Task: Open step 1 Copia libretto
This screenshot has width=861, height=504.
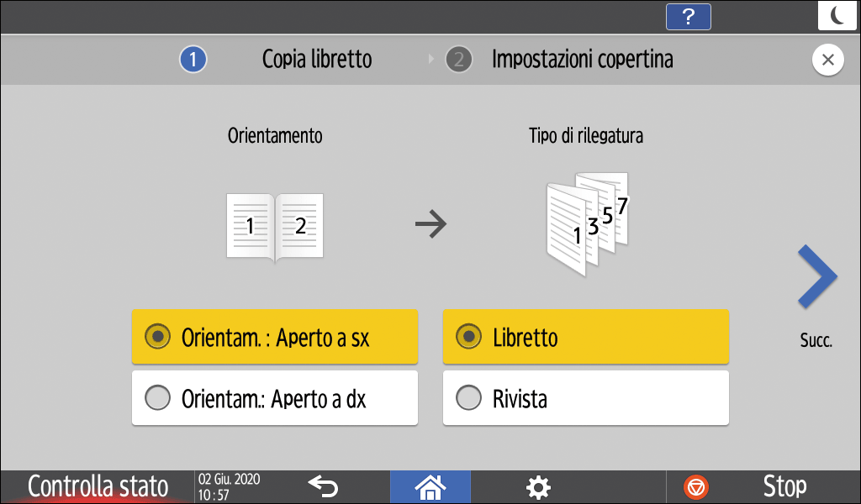Action: 316,60
